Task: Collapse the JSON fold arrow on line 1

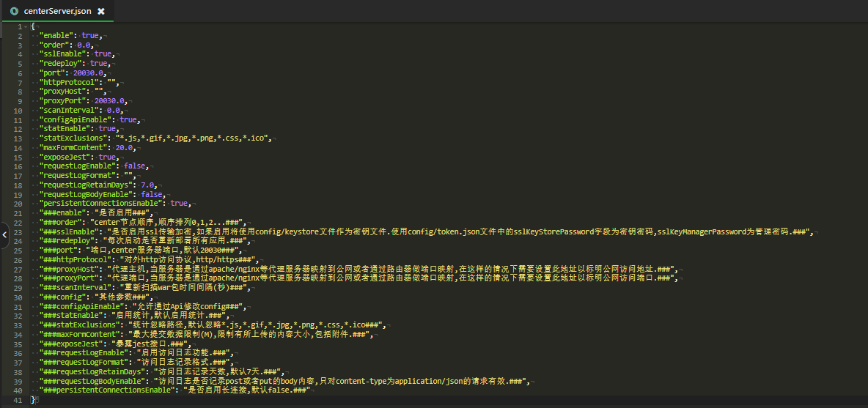Action: coord(28,26)
